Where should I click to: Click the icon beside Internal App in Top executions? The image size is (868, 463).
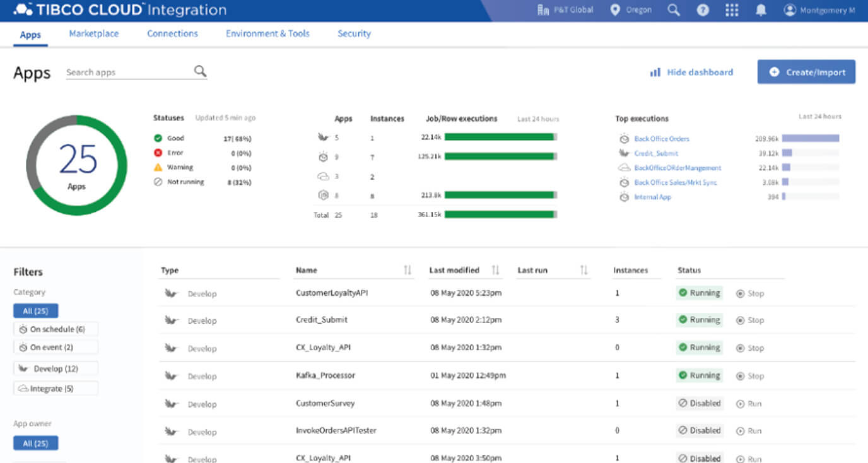click(x=623, y=197)
